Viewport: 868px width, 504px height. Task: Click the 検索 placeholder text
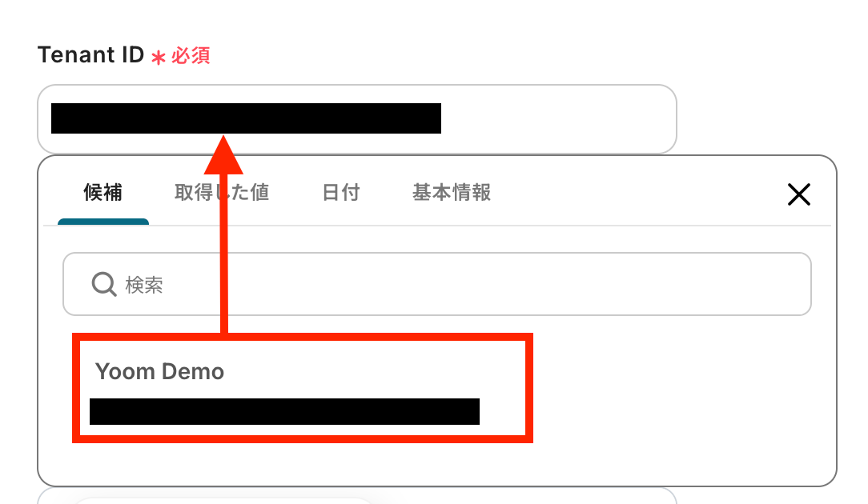pos(144,285)
